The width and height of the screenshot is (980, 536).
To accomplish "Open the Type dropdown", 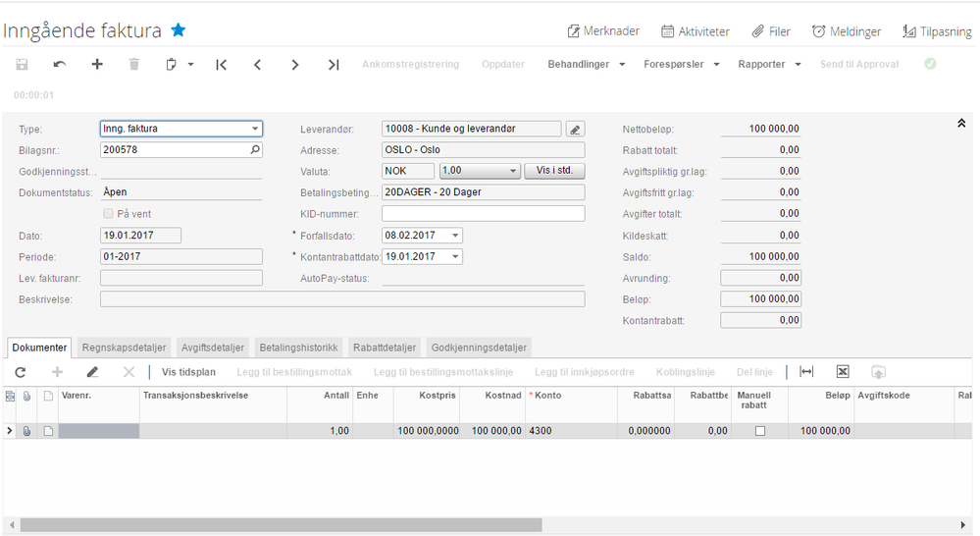I will (255, 129).
